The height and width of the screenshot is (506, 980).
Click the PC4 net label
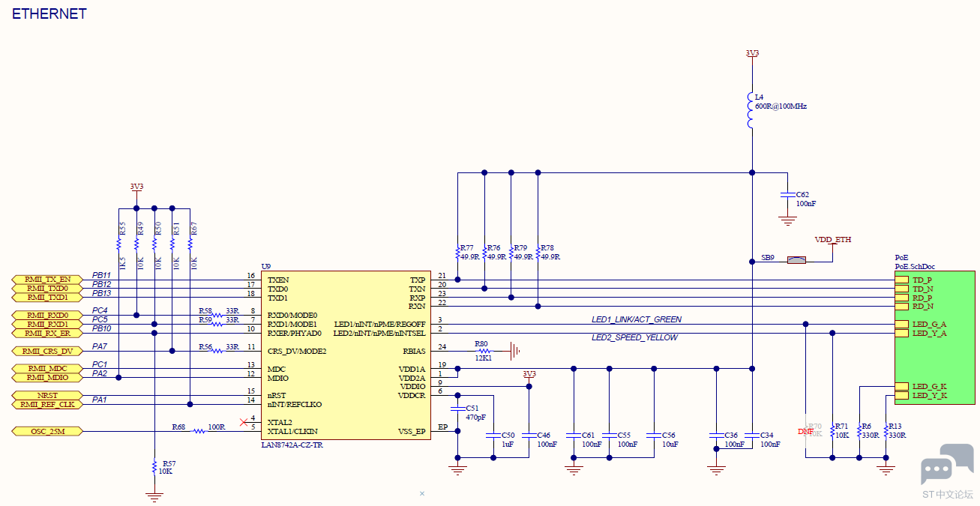[100, 310]
